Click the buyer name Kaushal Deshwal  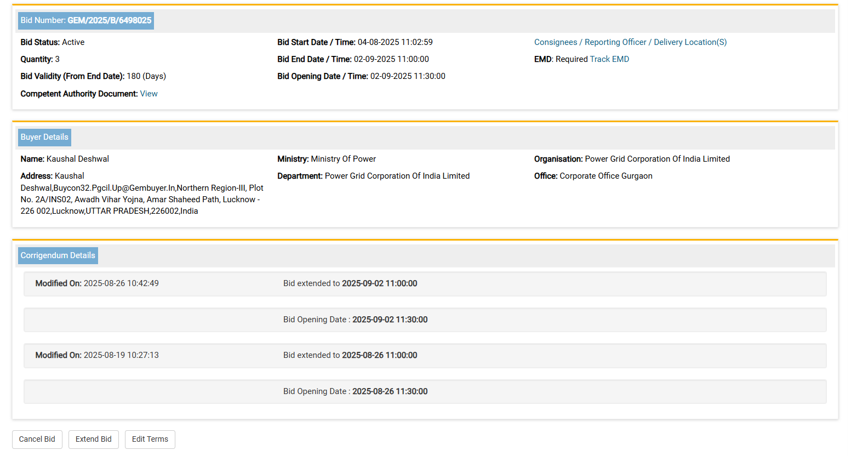[77, 159]
